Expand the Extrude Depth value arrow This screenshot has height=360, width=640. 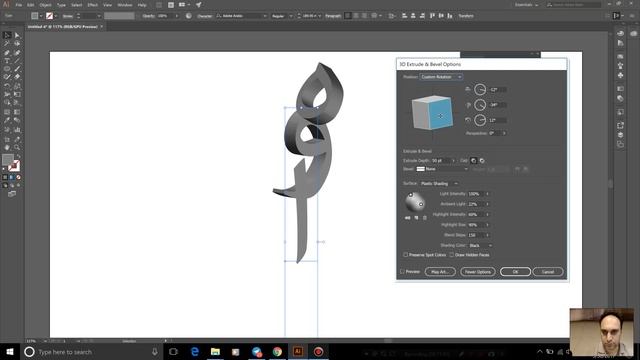point(453,160)
